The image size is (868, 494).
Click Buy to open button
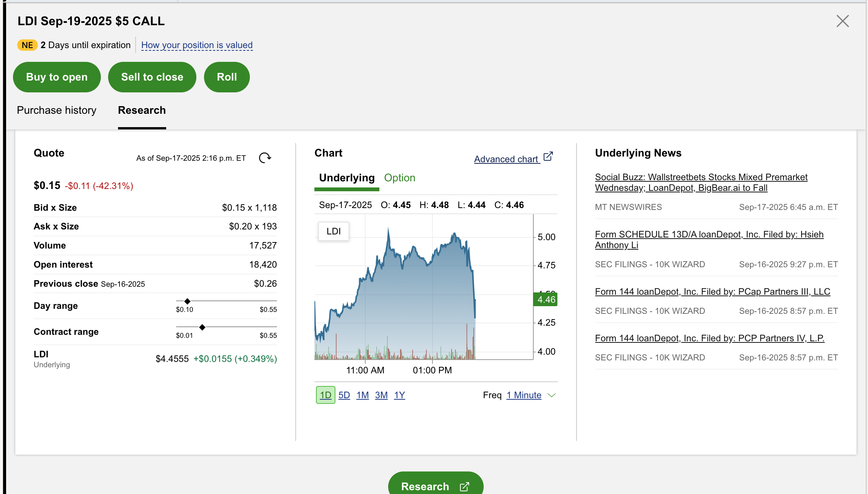(57, 77)
